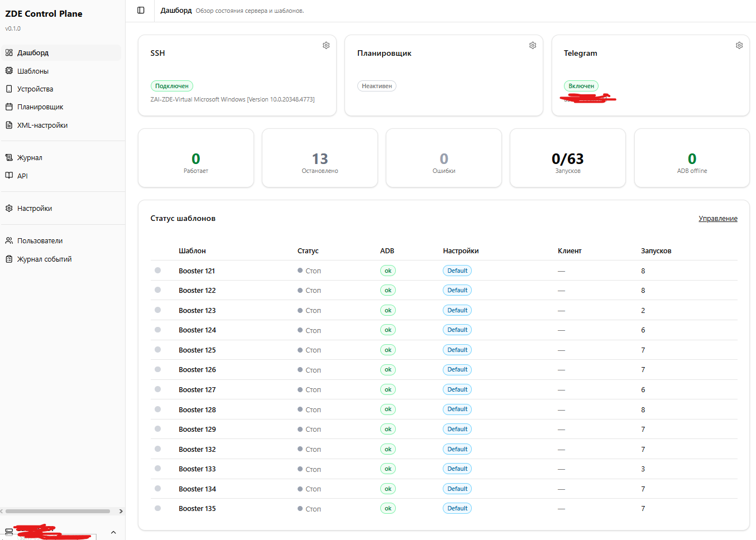Click the API book icon

point(9,175)
